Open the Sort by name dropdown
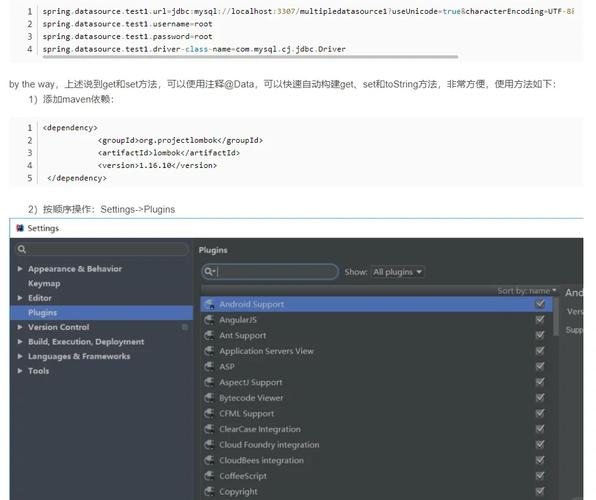Viewport: 596px width, 500px height. coord(526,291)
